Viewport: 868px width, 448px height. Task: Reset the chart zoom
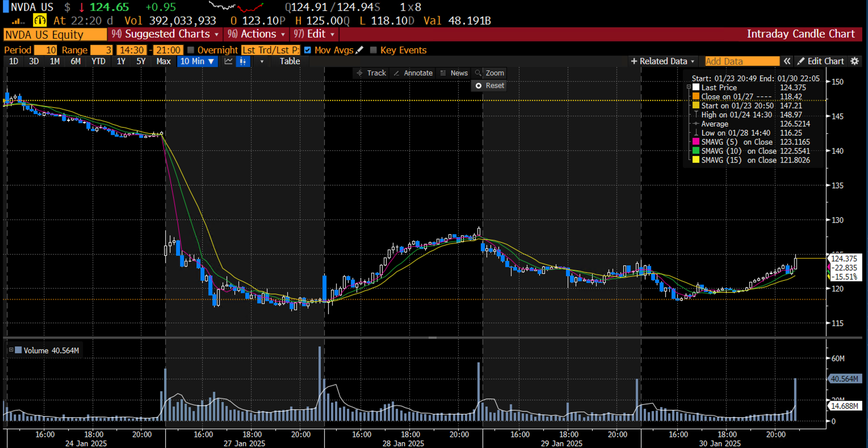coord(489,86)
